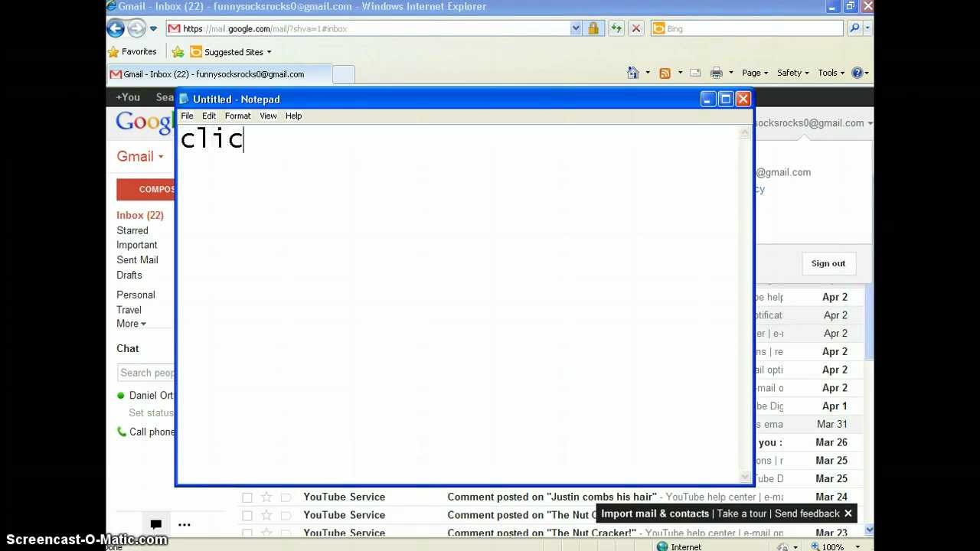Viewport: 980px width, 551px height.
Task: Open the search provider dropdown arrow
Action: click(x=867, y=28)
